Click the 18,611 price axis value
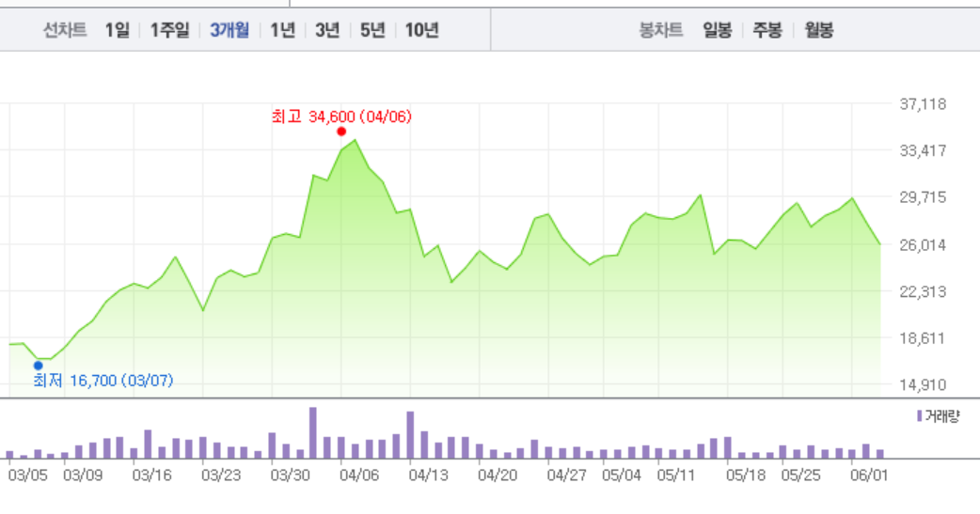The width and height of the screenshot is (980, 514). (x=924, y=338)
